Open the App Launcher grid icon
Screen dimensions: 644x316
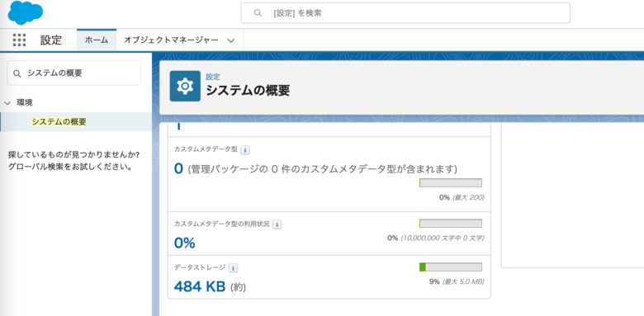[x=19, y=40]
